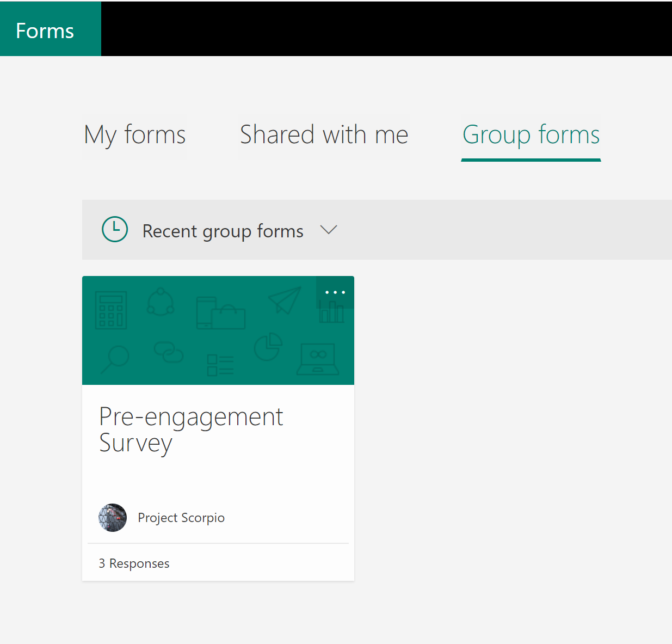Switch to the Shared with me tab
This screenshot has width=672, height=644.
point(324,134)
